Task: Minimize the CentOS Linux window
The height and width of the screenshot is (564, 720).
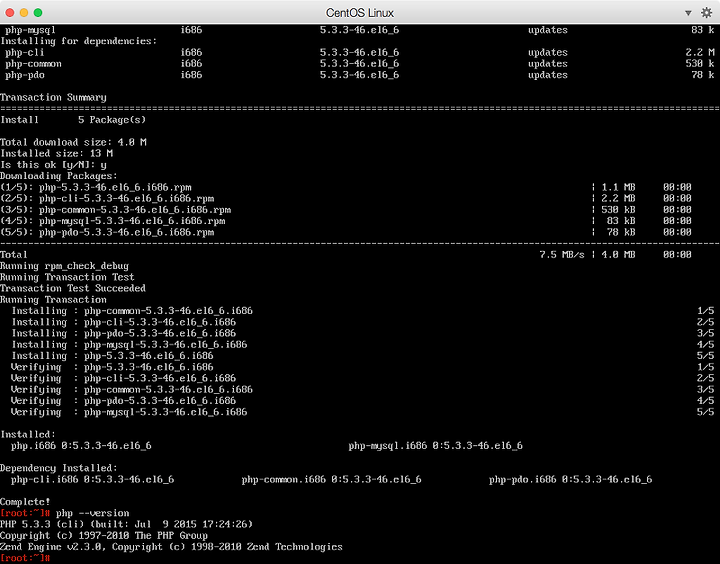Action: point(24,12)
